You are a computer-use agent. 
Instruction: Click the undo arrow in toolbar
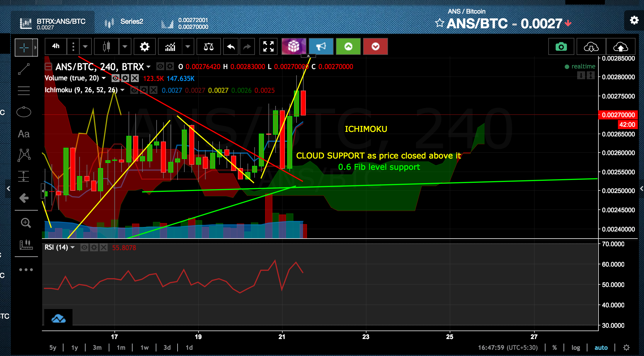click(231, 47)
